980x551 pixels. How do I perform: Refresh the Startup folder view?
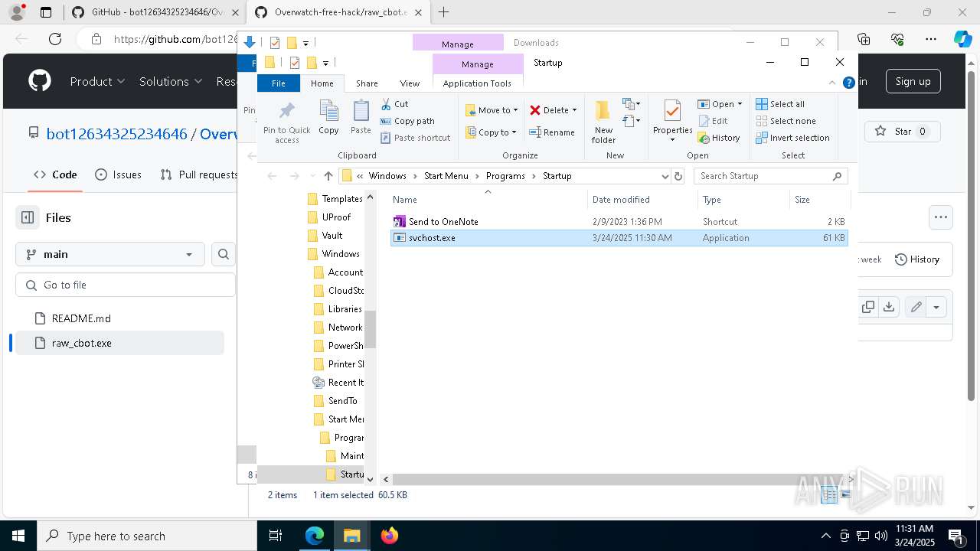[678, 176]
